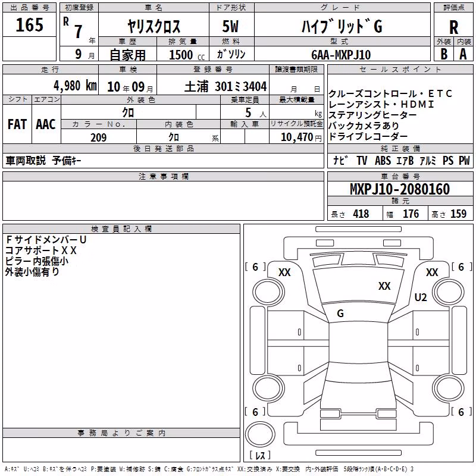
Task: Click shift type FAT
Action: click(x=17, y=124)
